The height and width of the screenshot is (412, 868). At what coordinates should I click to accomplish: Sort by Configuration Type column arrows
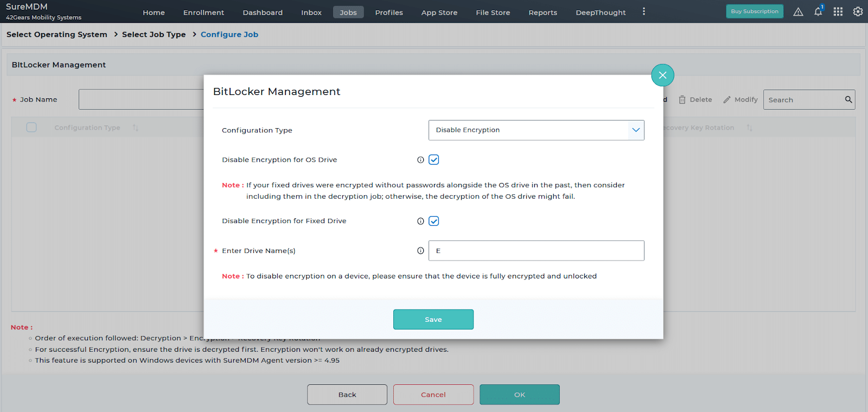[136, 128]
